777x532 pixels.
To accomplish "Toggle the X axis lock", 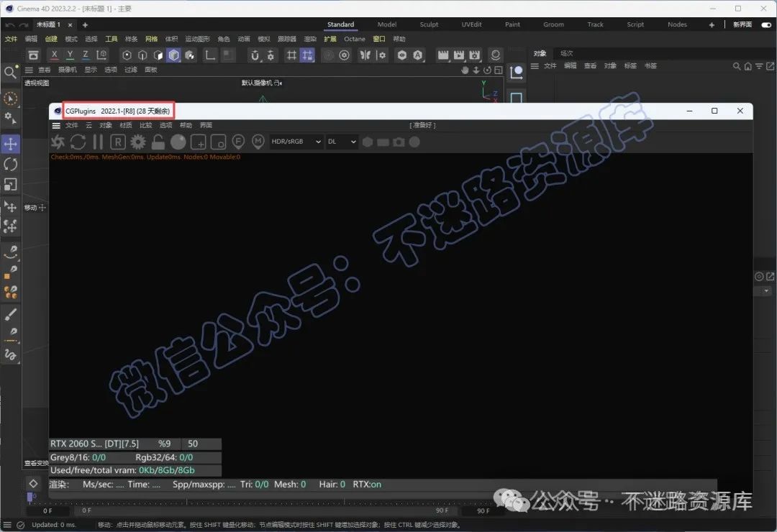I will coord(55,55).
